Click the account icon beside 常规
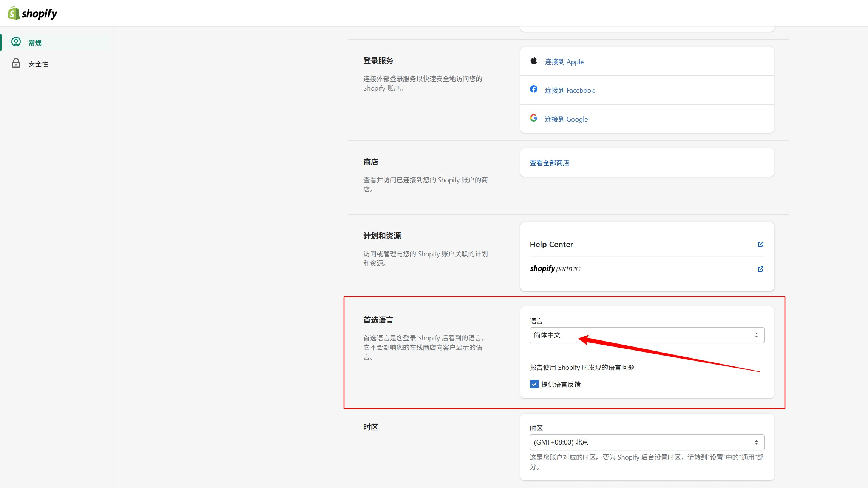 16,42
